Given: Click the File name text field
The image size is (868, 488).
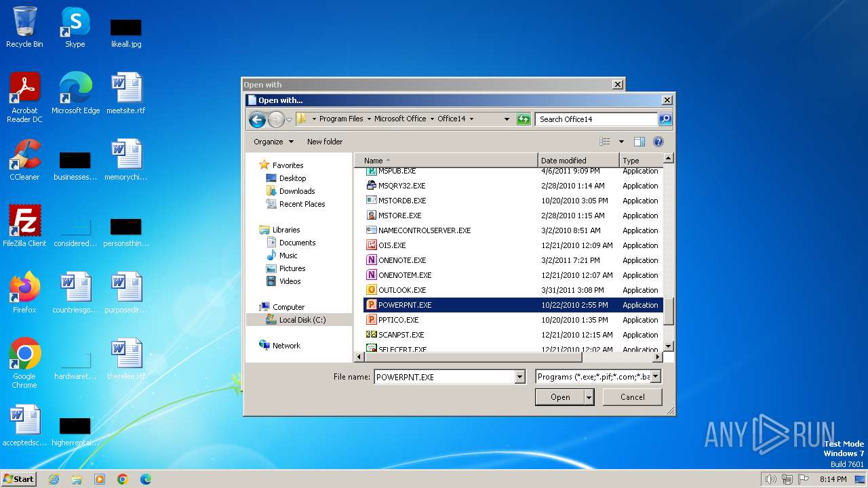Looking at the screenshot, I should tap(444, 377).
